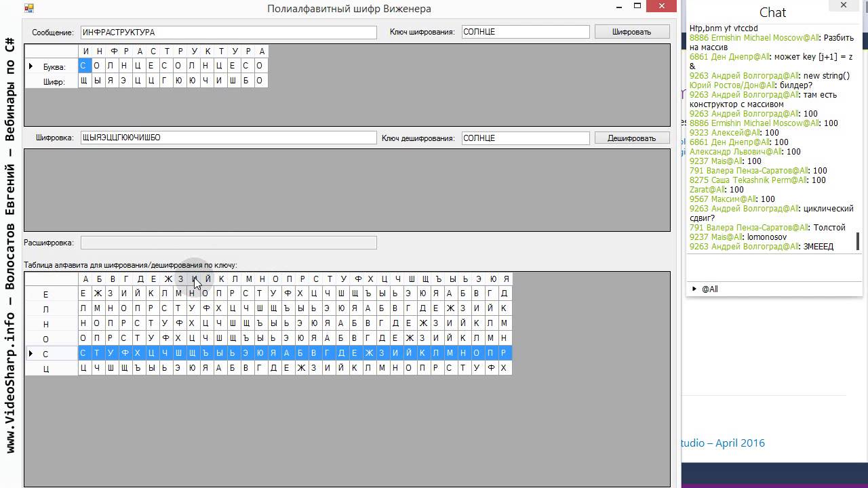Select row header Л in alphabet table
The height and width of the screenshot is (488, 868).
[x=52, y=309]
